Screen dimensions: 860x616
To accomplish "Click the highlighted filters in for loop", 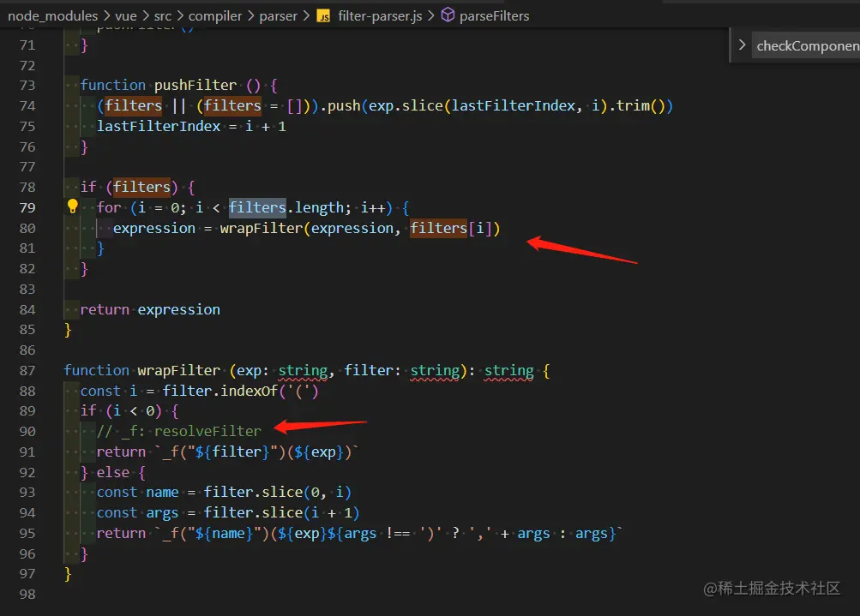I will (x=257, y=207).
